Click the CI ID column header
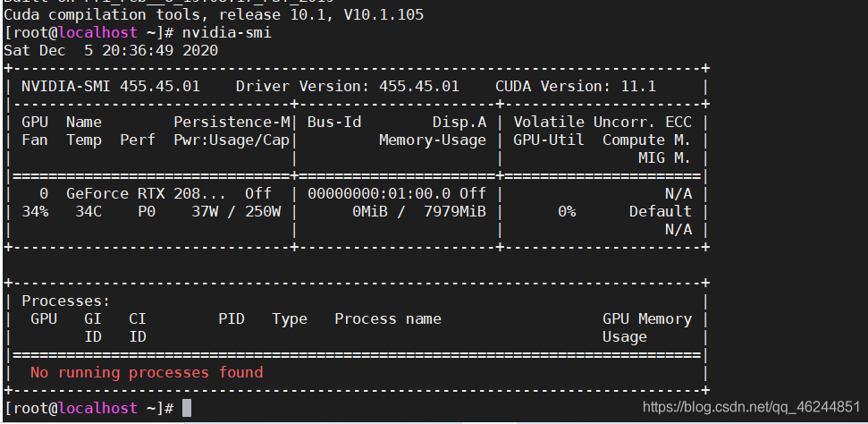The width and height of the screenshot is (868, 424). (138, 327)
